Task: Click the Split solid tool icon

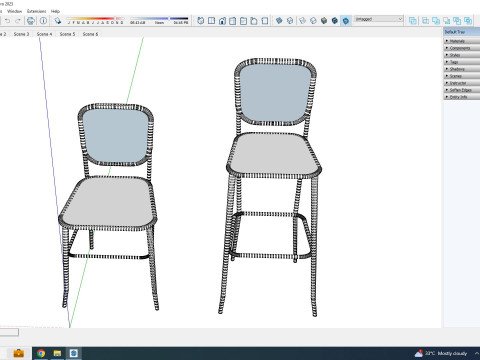Action: tap(468, 21)
